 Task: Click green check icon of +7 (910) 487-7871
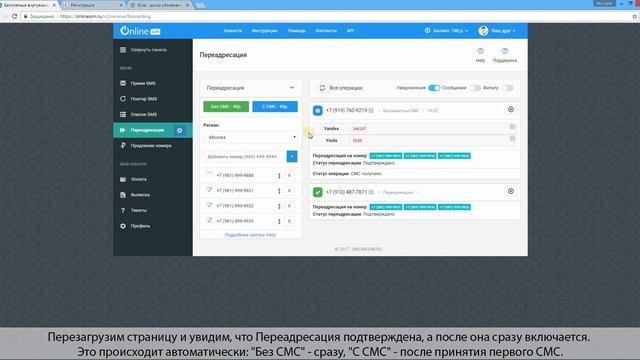pos(318,192)
